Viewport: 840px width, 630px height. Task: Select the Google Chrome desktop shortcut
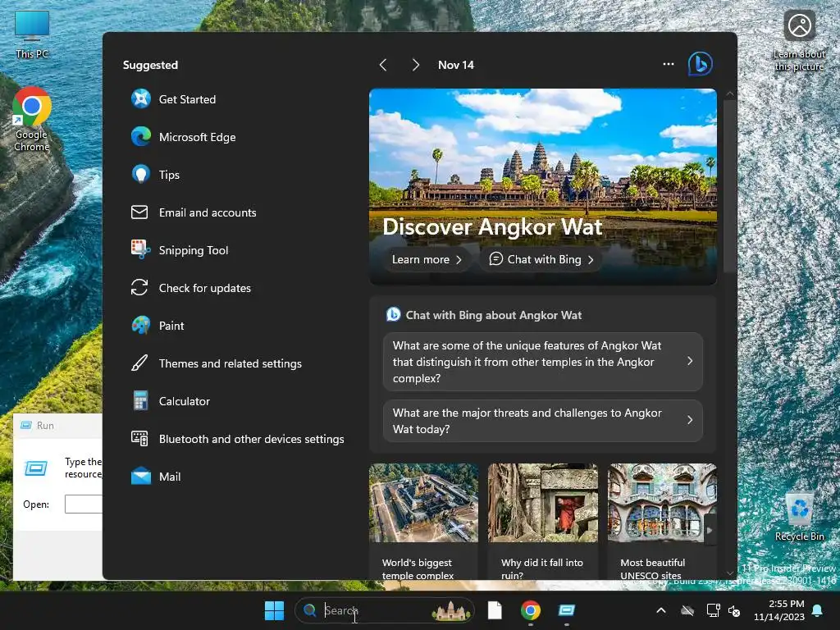pyautogui.click(x=32, y=120)
